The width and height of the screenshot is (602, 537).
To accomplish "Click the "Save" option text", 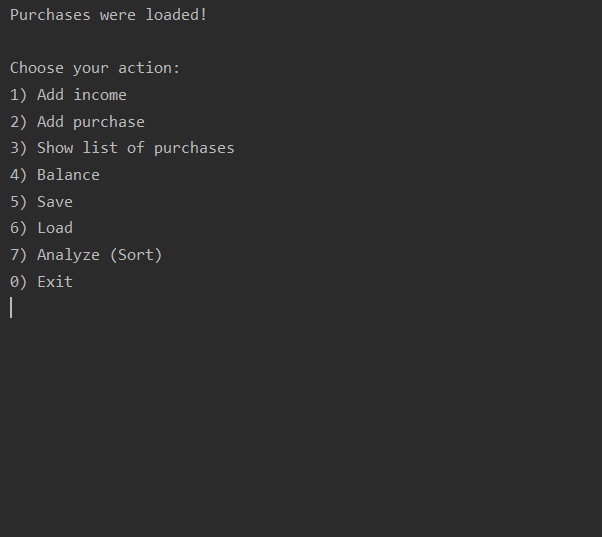I will click(55, 202).
